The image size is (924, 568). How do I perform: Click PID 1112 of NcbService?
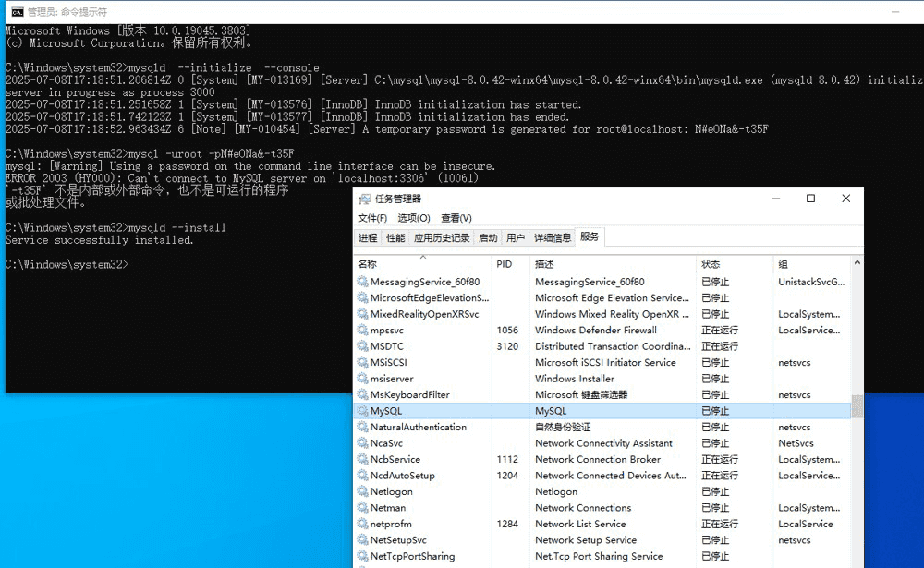point(507,459)
